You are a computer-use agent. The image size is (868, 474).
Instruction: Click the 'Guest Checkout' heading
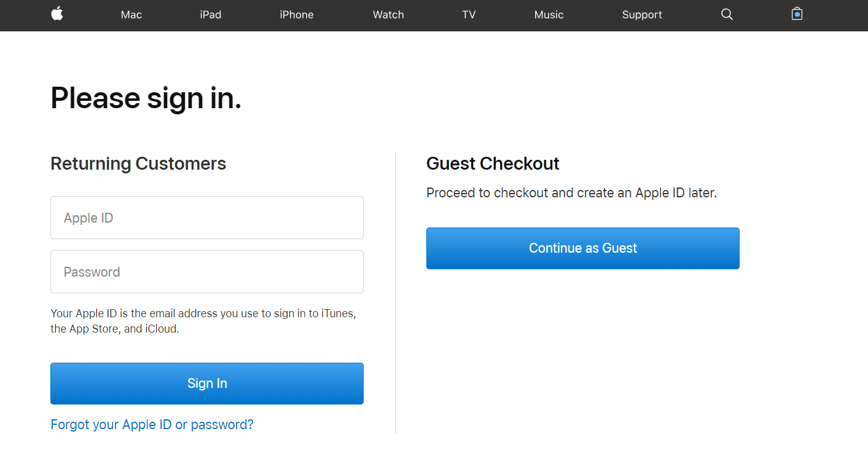(493, 164)
